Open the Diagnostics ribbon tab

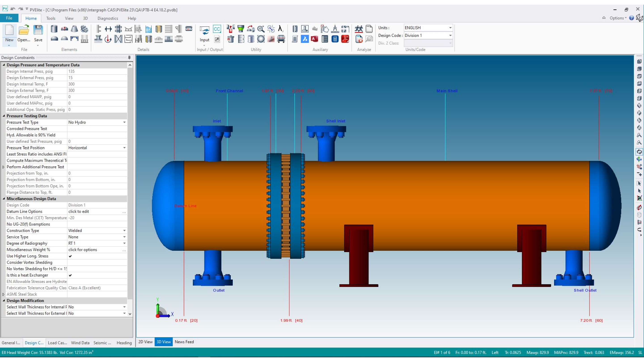tap(108, 18)
